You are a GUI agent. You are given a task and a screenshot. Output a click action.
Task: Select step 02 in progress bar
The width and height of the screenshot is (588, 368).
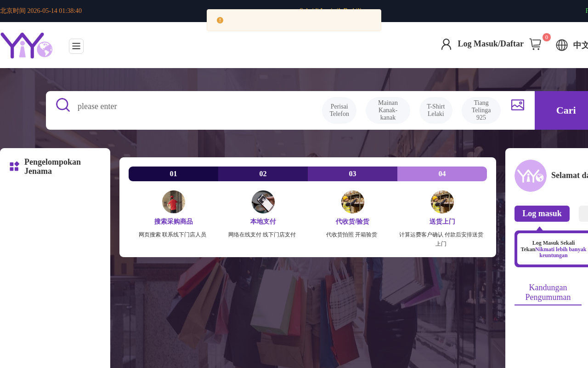[x=263, y=174]
